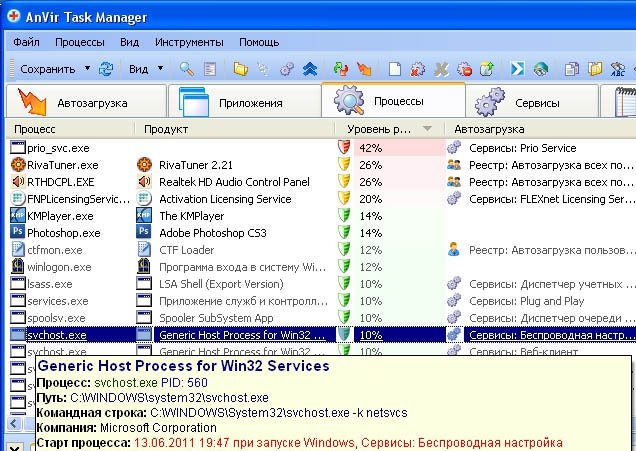Image resolution: width=636 pixels, height=451 pixels.
Task: Open the Инструменты menu
Action: tap(189, 42)
